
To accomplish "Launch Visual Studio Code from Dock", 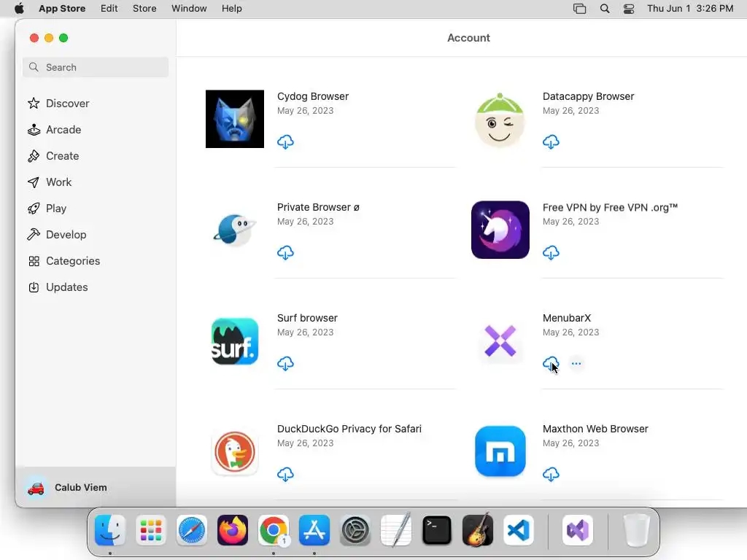I will (x=519, y=530).
